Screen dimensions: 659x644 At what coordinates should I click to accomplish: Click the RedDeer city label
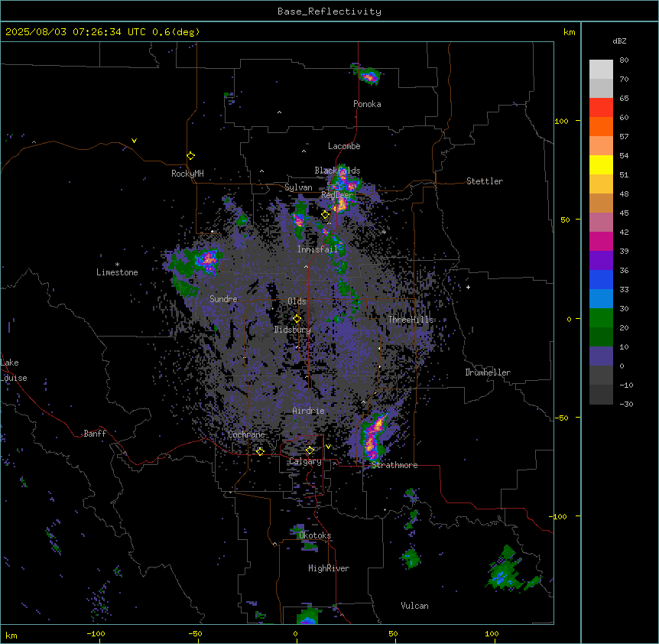pyautogui.click(x=337, y=194)
